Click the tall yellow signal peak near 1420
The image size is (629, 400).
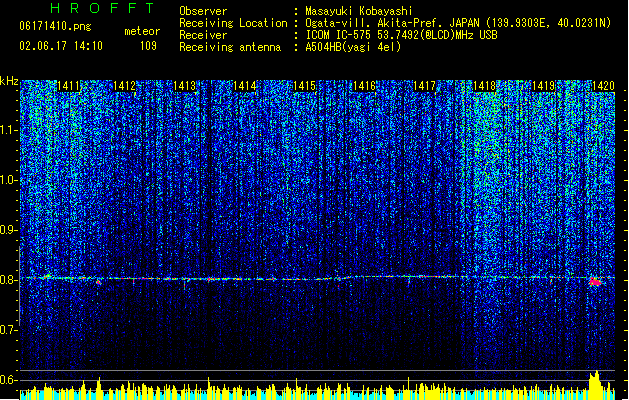tap(595, 384)
